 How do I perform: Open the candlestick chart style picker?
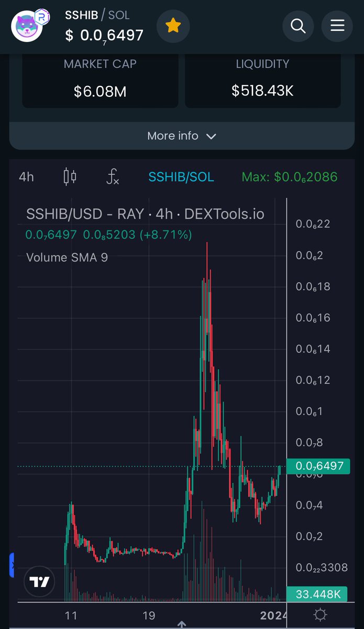click(70, 177)
